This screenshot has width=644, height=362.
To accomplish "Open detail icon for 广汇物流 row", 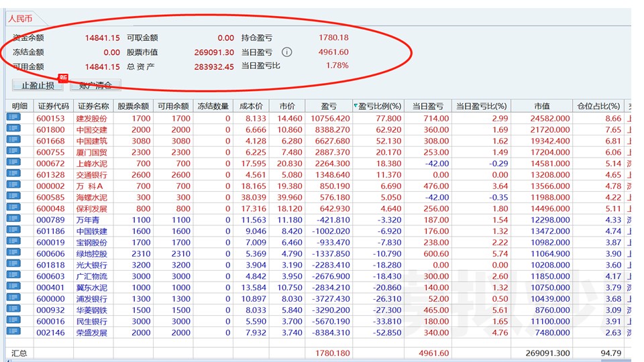I will click(x=13, y=275).
